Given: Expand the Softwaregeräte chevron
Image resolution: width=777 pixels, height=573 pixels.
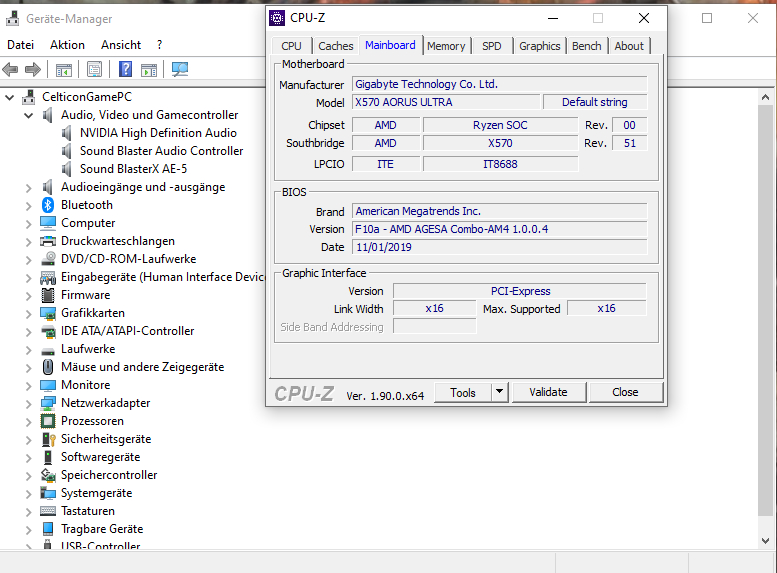Looking at the screenshot, I should tap(29, 458).
